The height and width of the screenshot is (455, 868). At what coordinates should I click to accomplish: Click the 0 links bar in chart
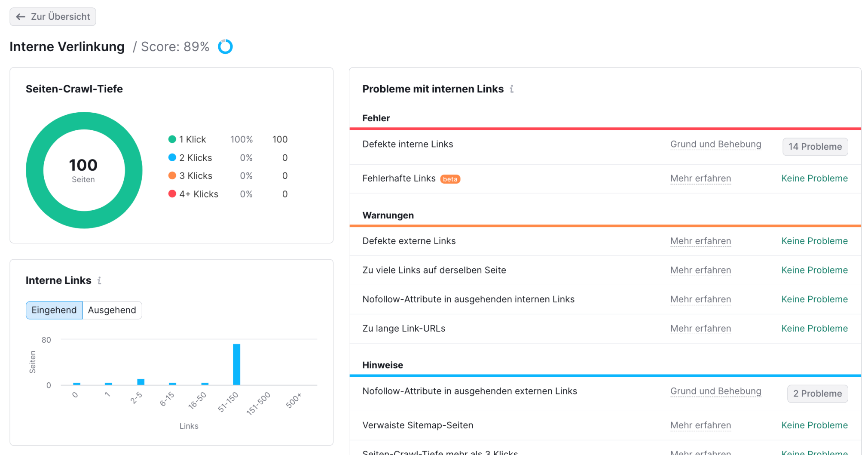(76, 384)
